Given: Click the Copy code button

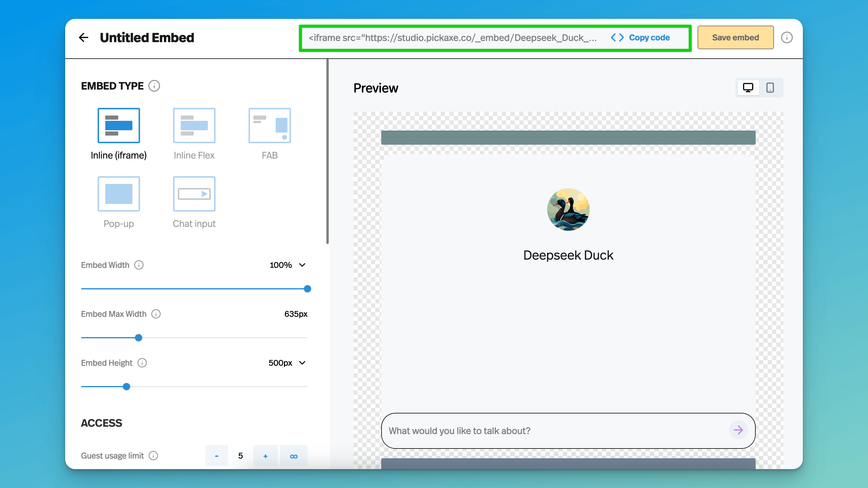Looking at the screenshot, I should (641, 38).
